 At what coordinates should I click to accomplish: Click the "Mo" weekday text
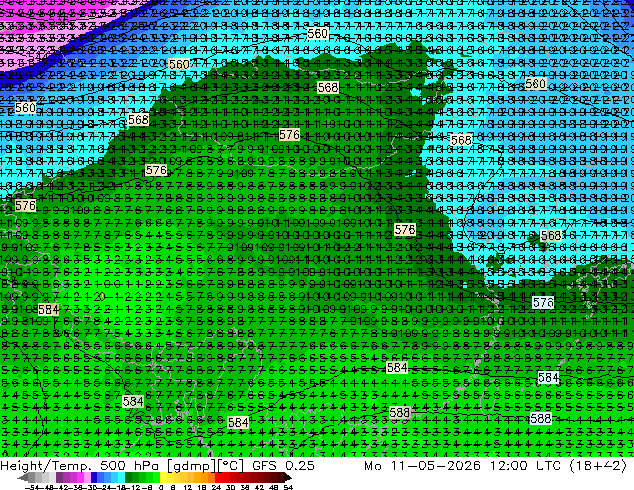coord(373,466)
